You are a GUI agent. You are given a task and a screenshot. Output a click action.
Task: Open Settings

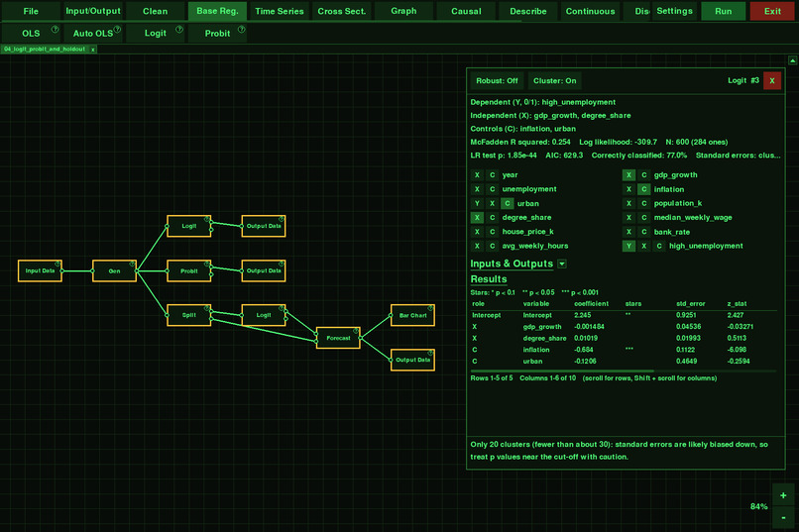[674, 11]
